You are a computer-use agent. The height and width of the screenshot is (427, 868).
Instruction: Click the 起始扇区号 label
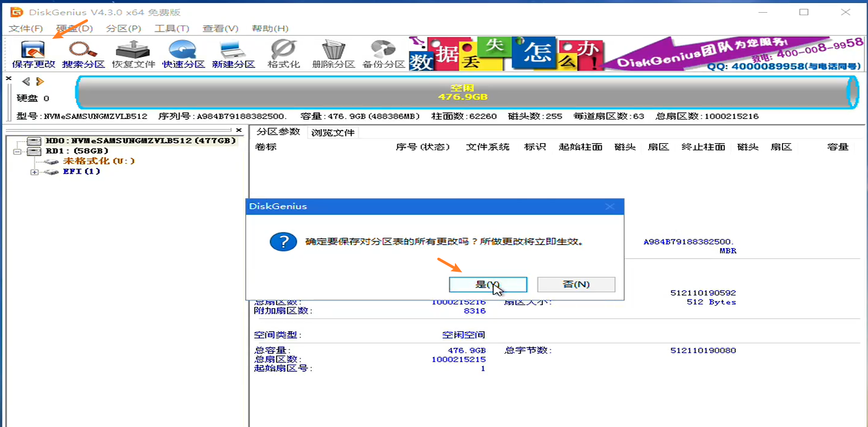coord(283,368)
